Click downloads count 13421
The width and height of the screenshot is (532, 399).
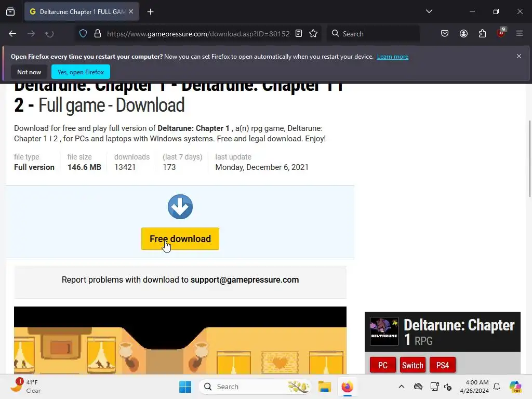point(125,167)
